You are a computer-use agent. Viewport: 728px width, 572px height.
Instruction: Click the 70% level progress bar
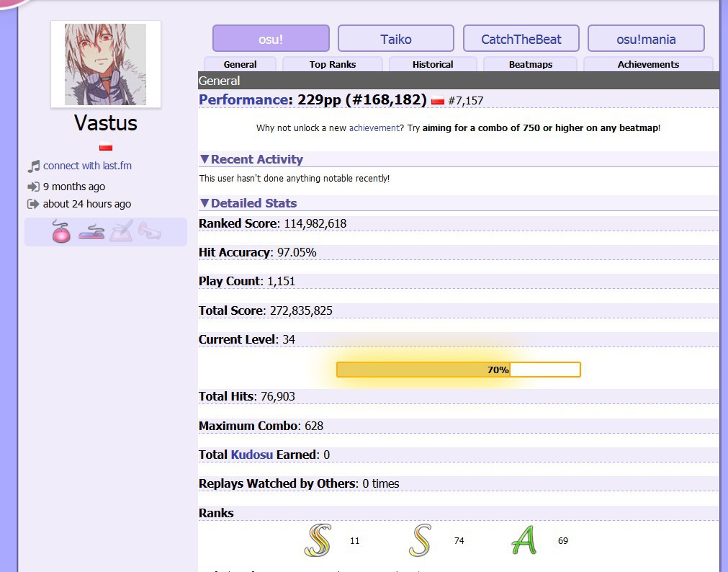[x=458, y=370]
